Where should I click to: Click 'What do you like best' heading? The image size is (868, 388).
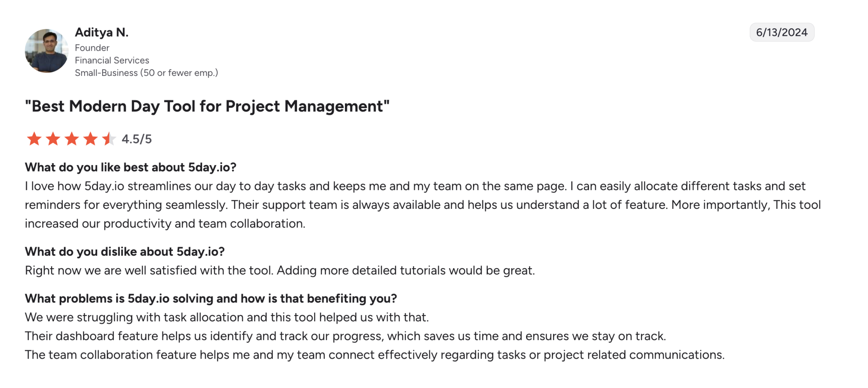[131, 167]
